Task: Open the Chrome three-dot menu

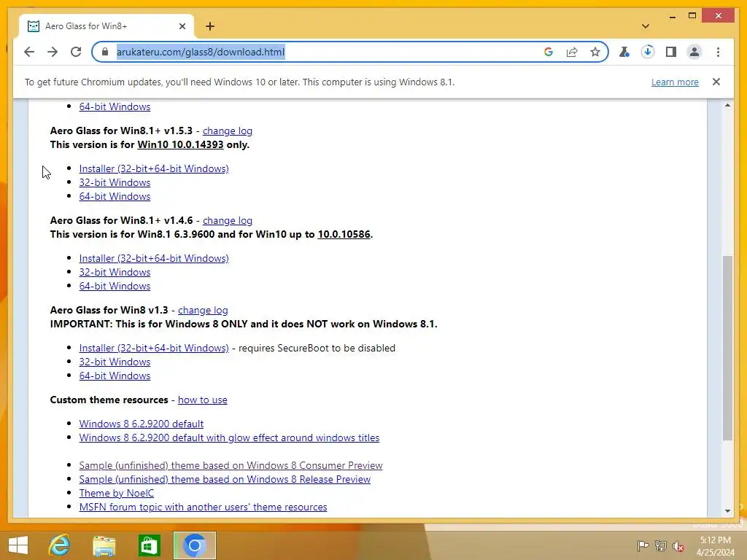Action: [718, 52]
